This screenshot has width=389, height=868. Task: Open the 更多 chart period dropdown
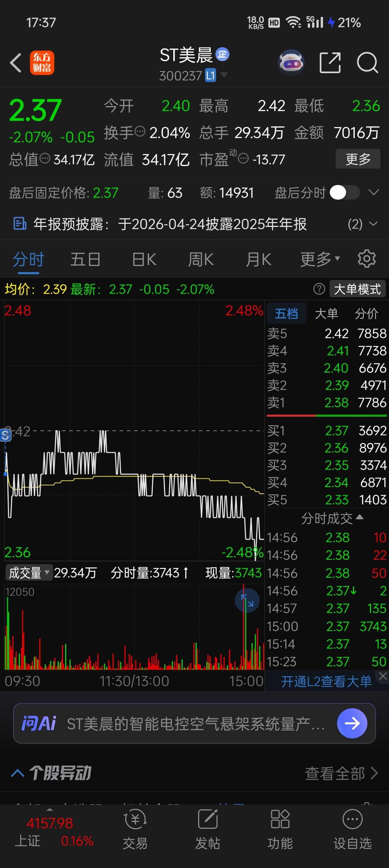tap(320, 259)
